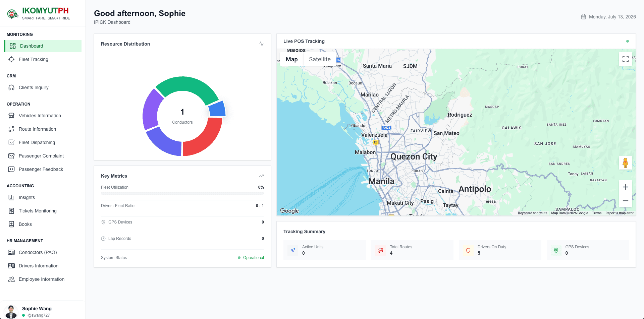644x319 pixels.
Task: Click the small blue donut segment
Action: pyautogui.click(x=217, y=109)
